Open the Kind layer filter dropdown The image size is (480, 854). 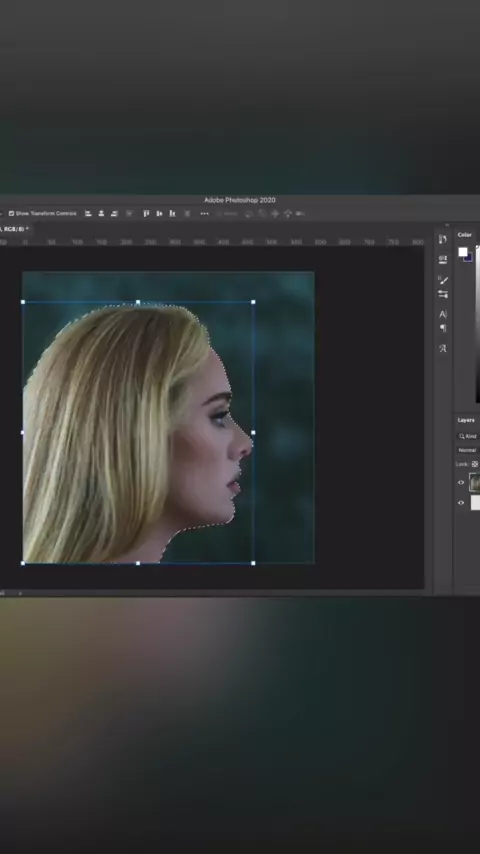468,436
